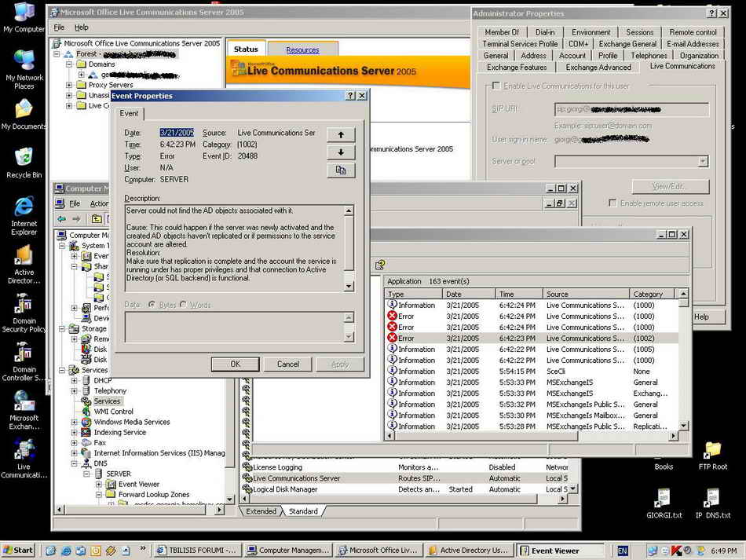Viewport: 746px width, 560px height.
Task: Open Domain Controller Security desktop shortcut
Action: [x=24, y=361]
